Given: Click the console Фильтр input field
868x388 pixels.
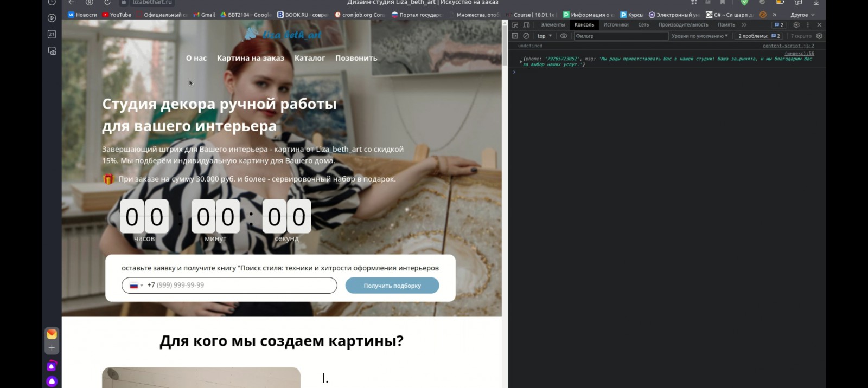Looking at the screenshot, I should point(621,36).
